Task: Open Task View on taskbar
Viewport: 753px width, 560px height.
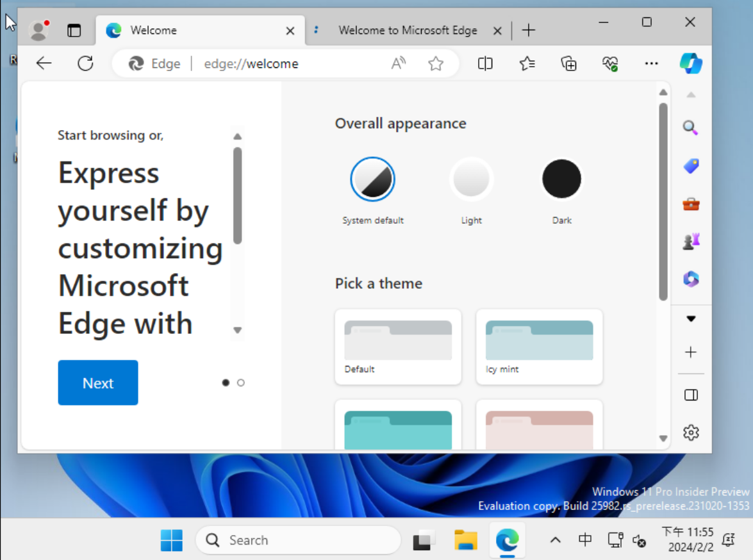Action: (x=422, y=540)
